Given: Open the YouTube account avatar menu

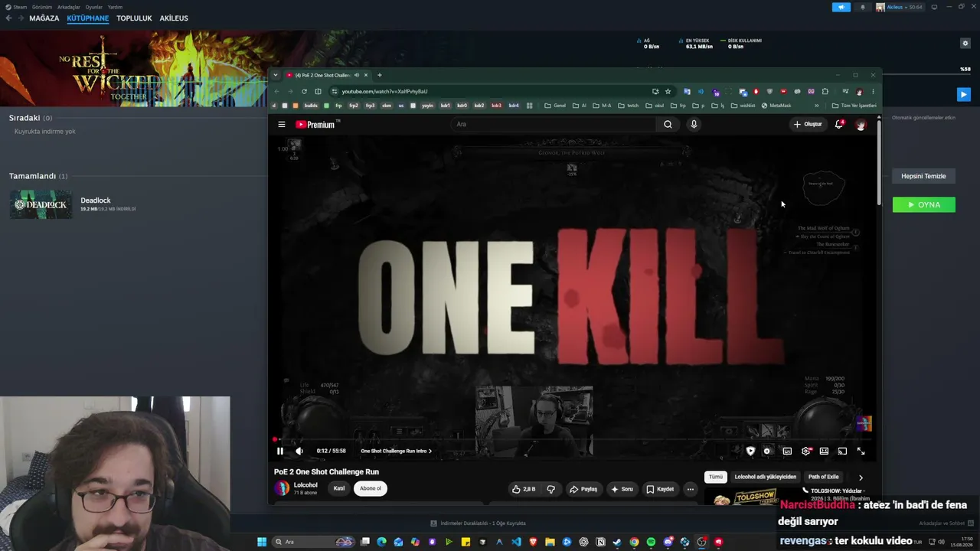Looking at the screenshot, I should click(x=861, y=124).
